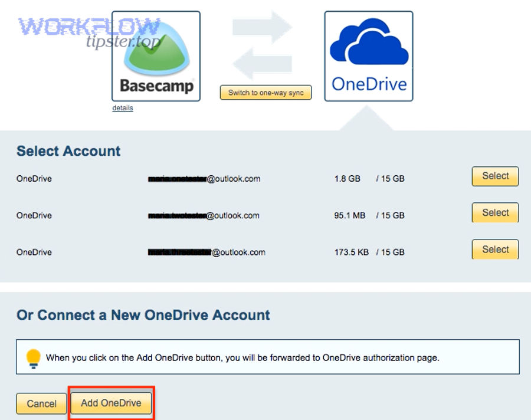This screenshot has width=531, height=420.
Task: Click the email address in 173.5 KB row
Action: click(206, 252)
